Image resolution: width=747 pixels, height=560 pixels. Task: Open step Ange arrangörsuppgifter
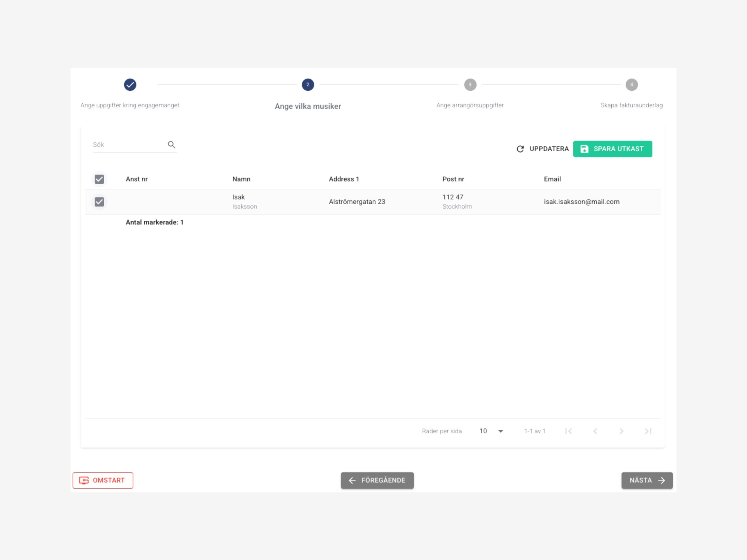click(x=470, y=105)
